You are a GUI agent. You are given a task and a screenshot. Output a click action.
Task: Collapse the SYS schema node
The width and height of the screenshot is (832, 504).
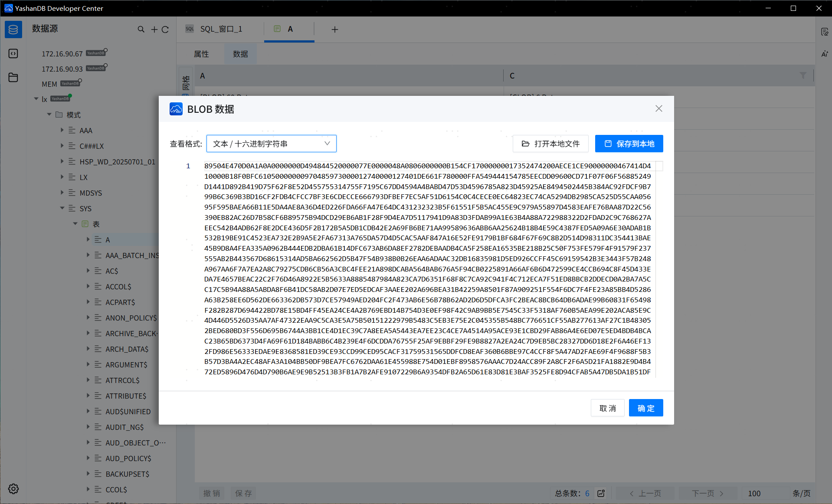coord(62,208)
